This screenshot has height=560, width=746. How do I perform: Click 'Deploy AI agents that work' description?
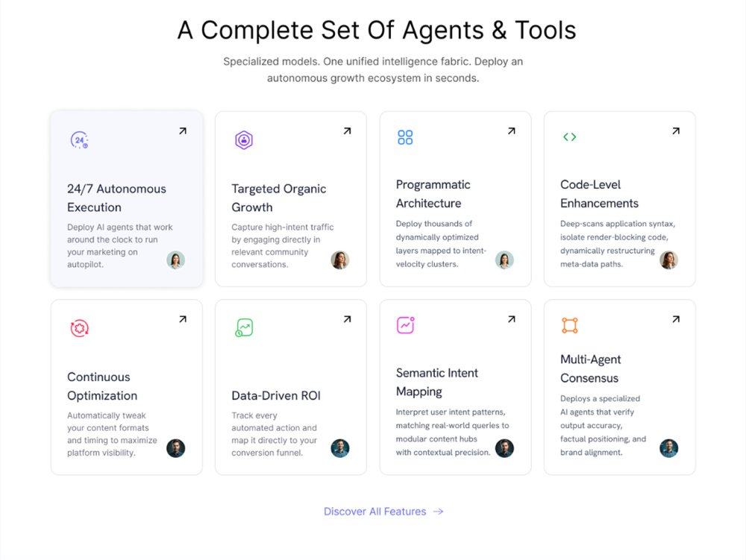[120, 246]
